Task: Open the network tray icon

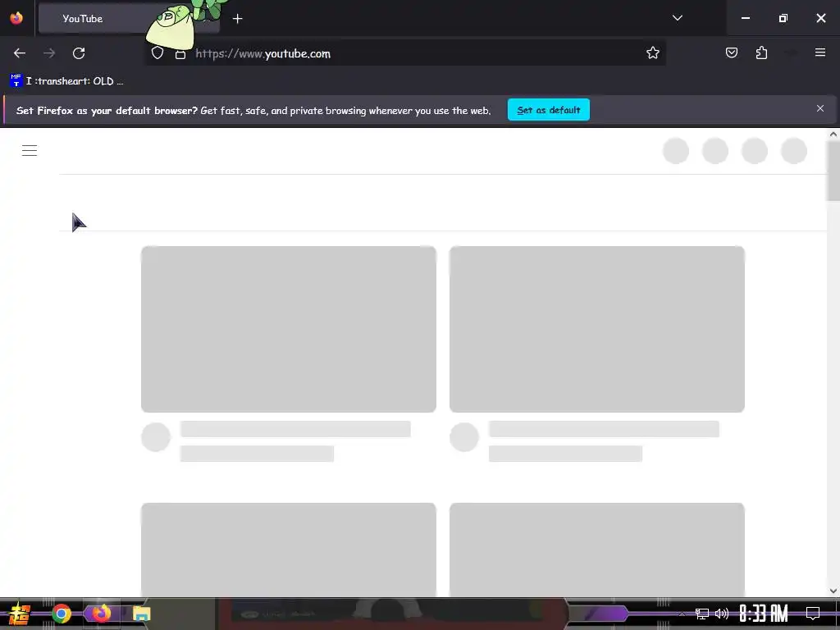Action: [702, 614]
